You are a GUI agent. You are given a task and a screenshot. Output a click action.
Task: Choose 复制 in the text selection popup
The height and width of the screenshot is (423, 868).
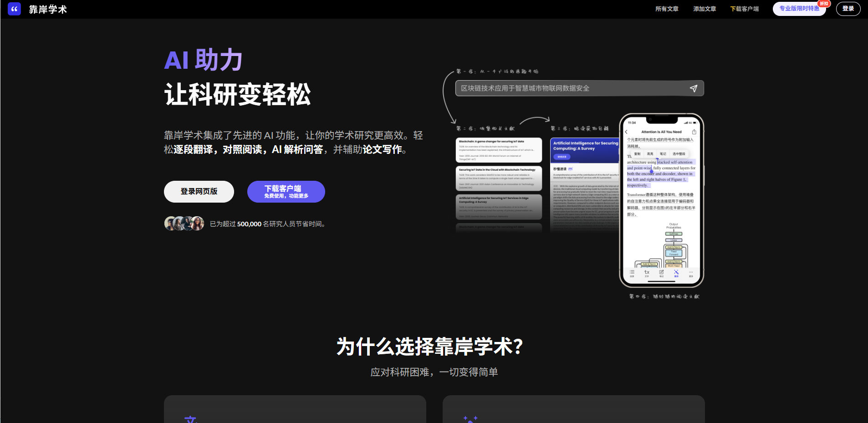(x=637, y=153)
